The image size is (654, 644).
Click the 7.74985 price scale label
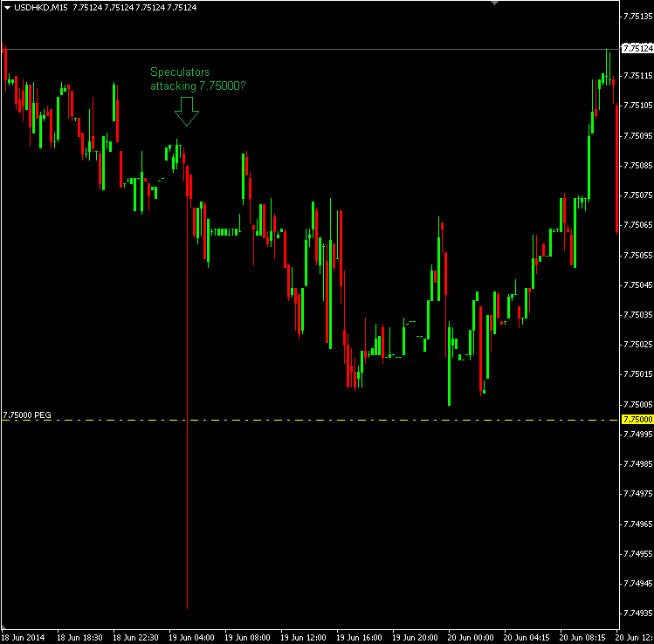pyautogui.click(x=637, y=464)
